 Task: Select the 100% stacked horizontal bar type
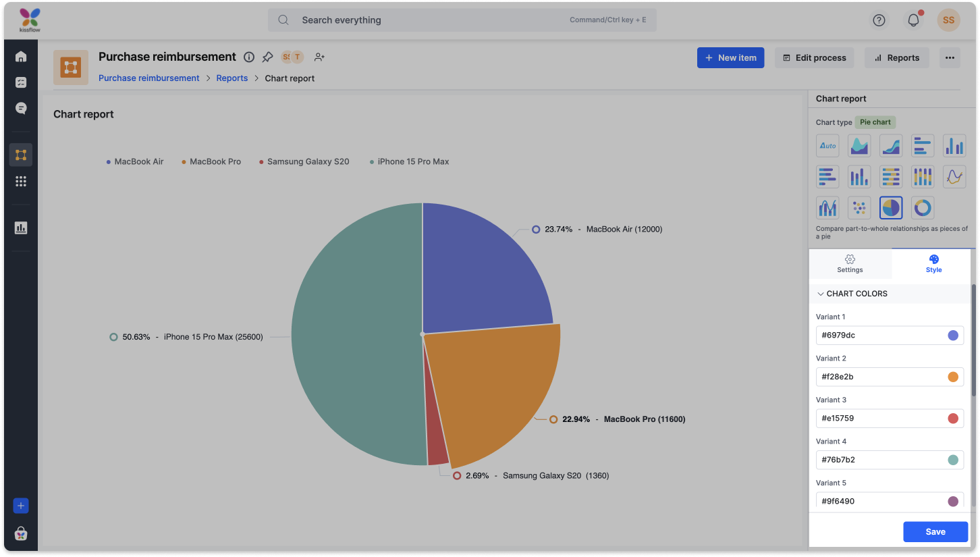[891, 177]
